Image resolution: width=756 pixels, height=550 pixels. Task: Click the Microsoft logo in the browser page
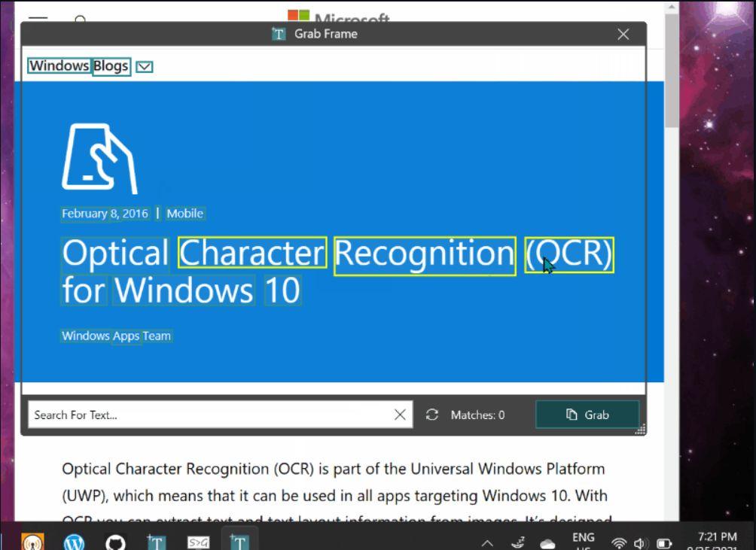[x=338, y=17]
